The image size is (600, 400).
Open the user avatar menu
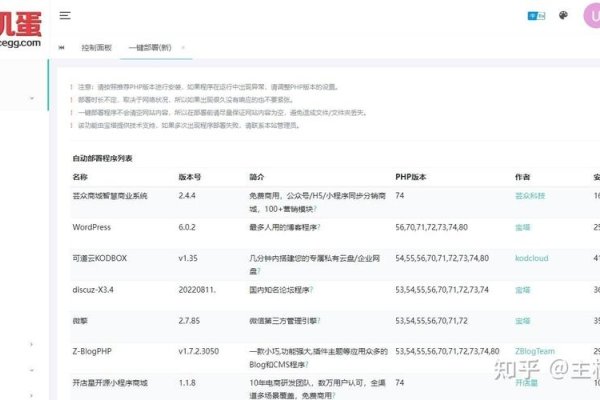(592, 16)
